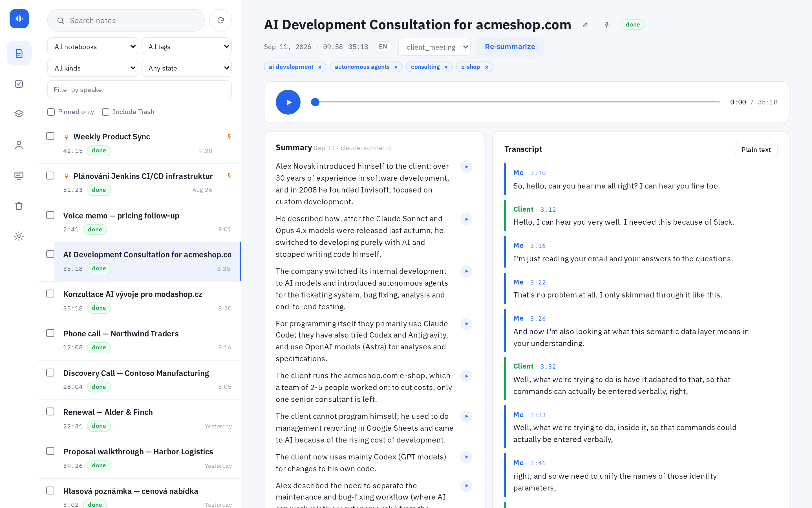Switch the transcript to Plain text

pos(756,150)
